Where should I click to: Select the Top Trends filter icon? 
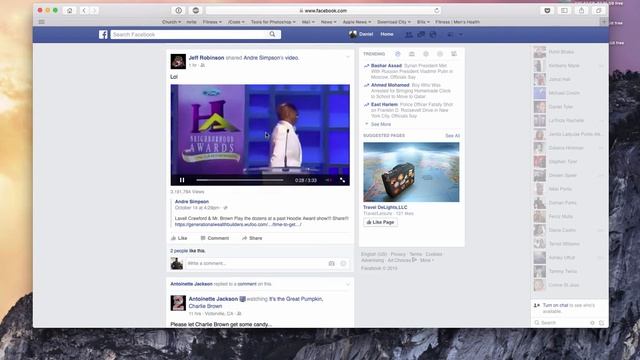(398, 54)
